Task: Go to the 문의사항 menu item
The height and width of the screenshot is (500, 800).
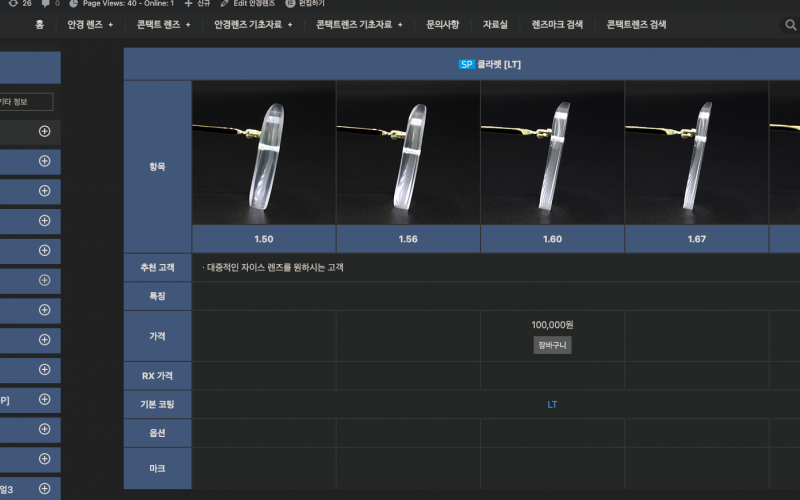Action: coord(443,24)
